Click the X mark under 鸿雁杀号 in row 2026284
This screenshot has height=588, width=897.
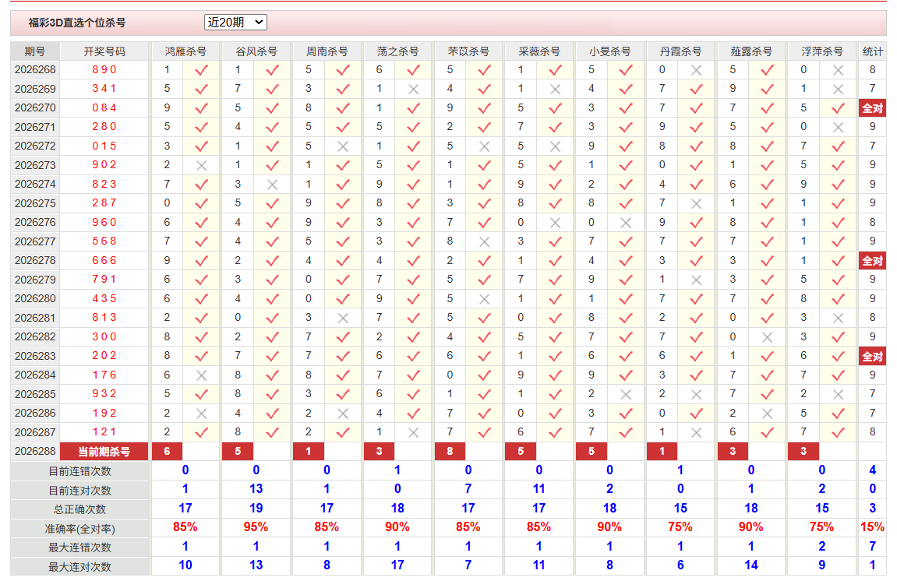(201, 375)
